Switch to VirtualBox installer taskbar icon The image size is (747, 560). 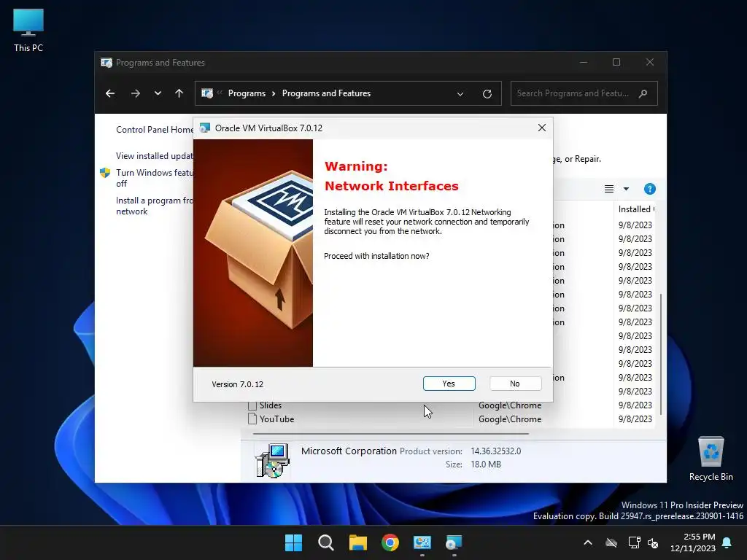tap(454, 542)
